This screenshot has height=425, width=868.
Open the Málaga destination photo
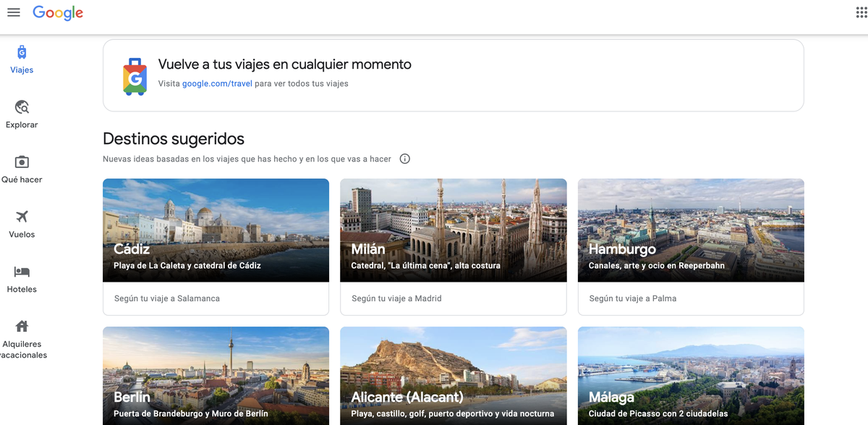pos(691,376)
